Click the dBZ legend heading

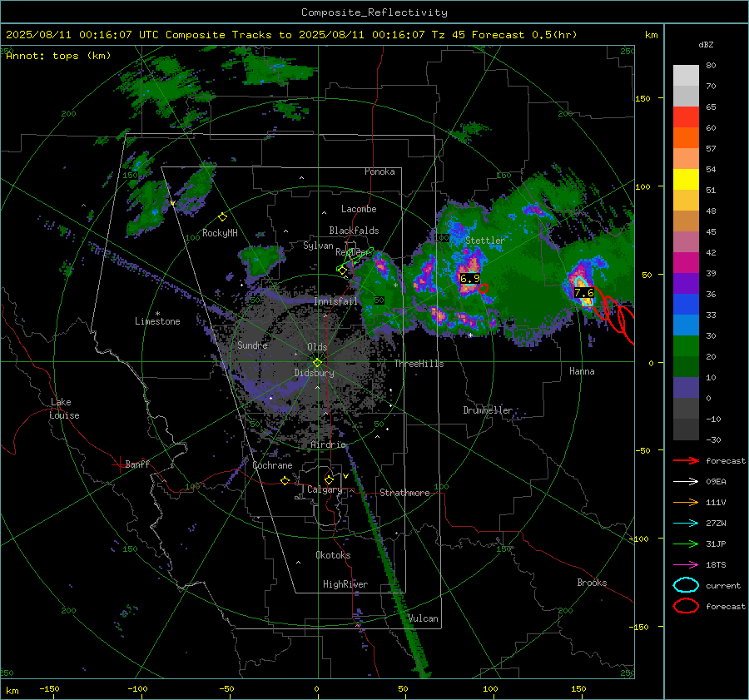tap(706, 45)
